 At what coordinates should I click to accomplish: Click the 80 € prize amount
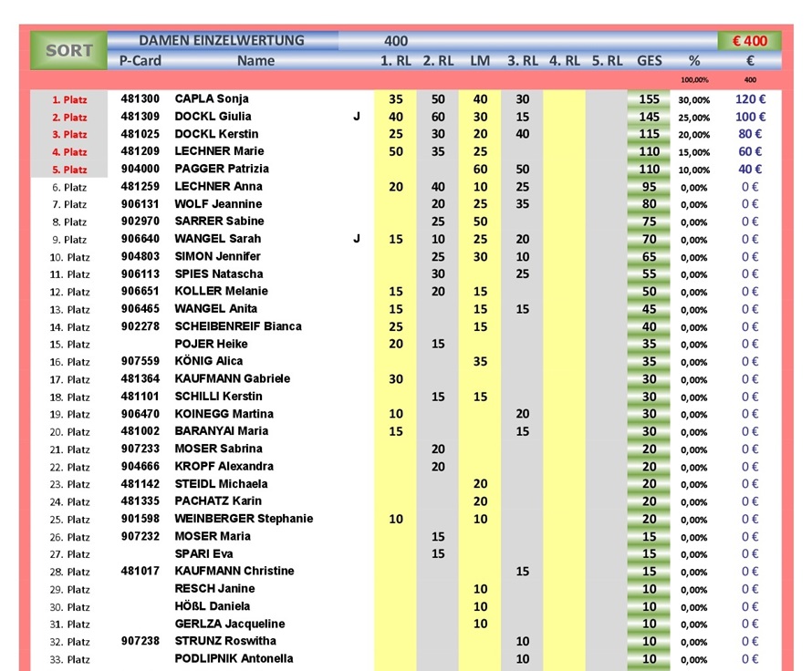coord(750,134)
